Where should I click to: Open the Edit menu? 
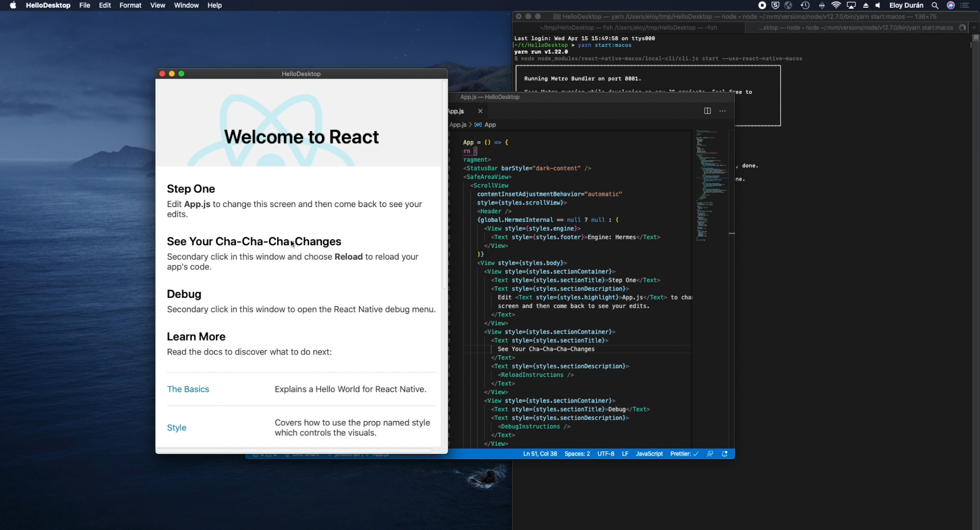pyautogui.click(x=105, y=6)
